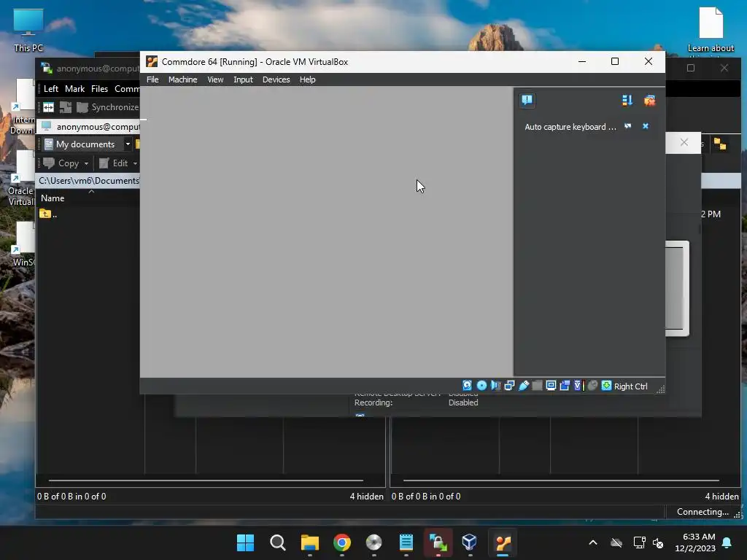The height and width of the screenshot is (560, 747).
Task: Select the parent directory '..' entry
Action: 48,214
